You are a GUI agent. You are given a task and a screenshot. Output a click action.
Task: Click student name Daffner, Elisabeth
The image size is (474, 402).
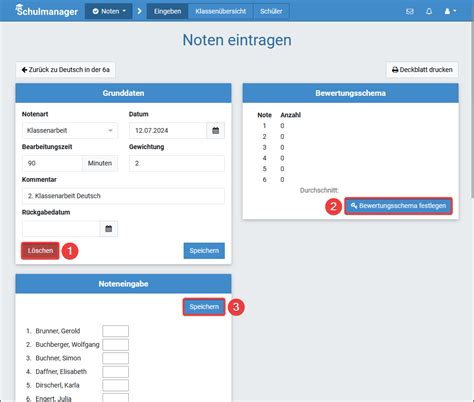click(x=61, y=372)
